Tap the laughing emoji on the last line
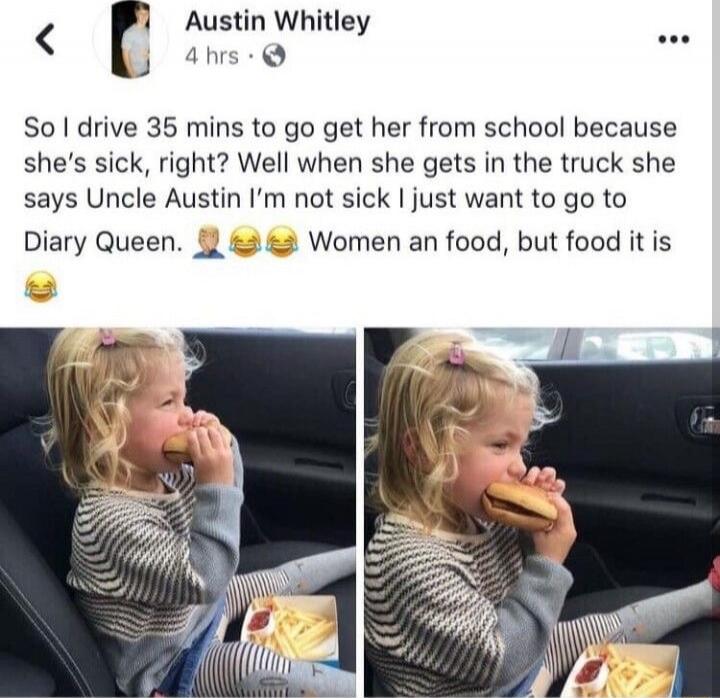 (40, 285)
